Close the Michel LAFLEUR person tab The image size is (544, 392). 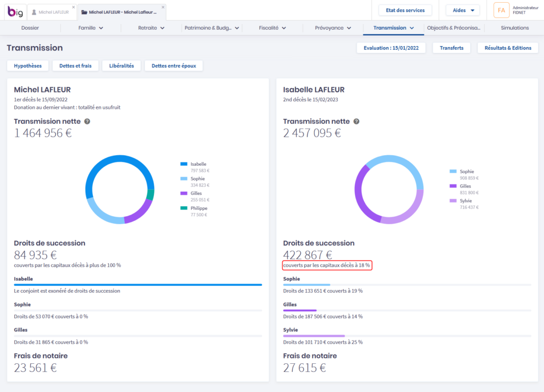click(73, 7)
